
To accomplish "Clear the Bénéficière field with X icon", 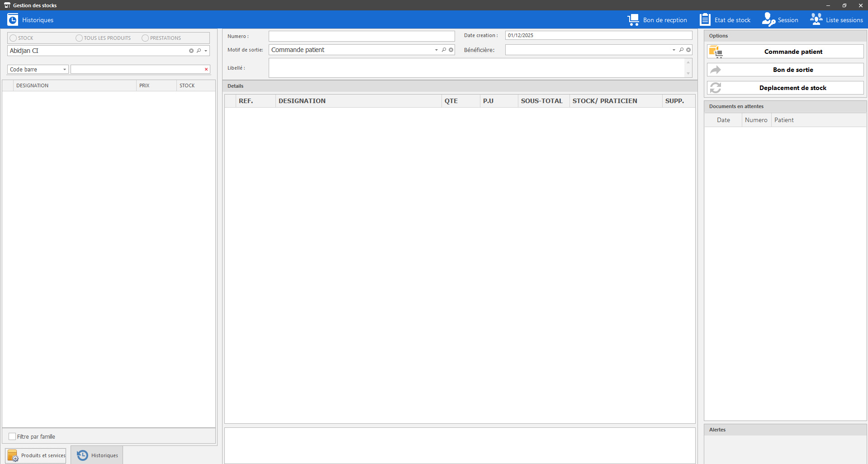I will (x=688, y=50).
